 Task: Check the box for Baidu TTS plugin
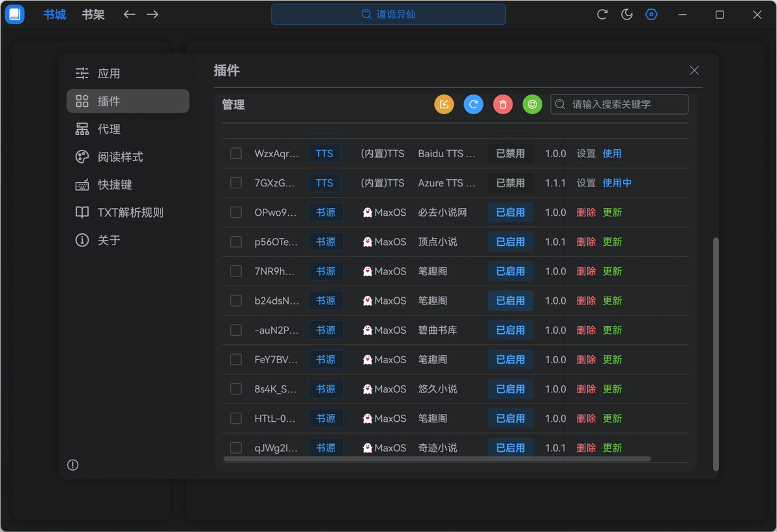coord(236,153)
